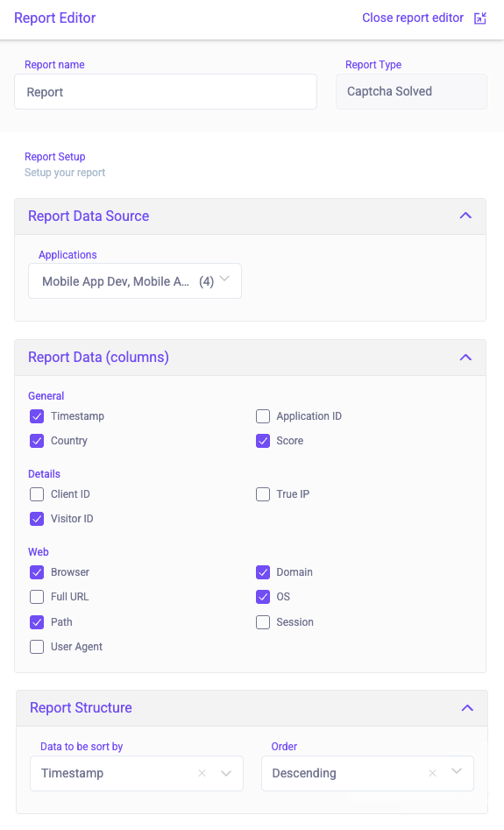Collapse the Report Data (columns) chevron
The width and height of the screenshot is (504, 830).
click(465, 358)
